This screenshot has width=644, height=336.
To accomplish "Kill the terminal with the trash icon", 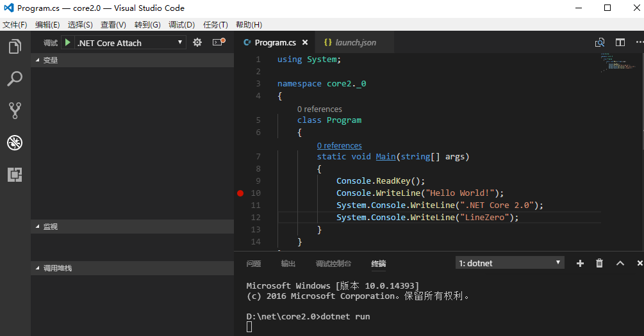I will (599, 264).
